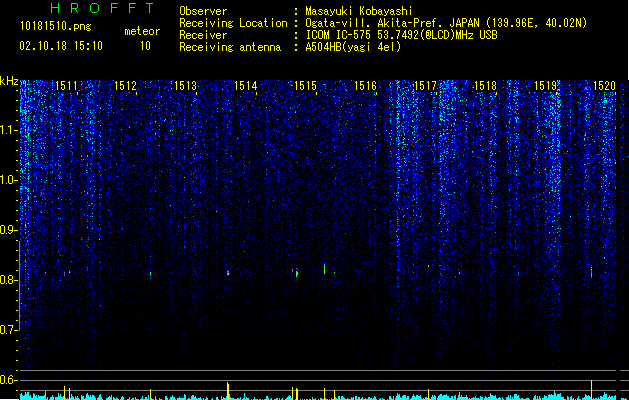629x400 pixels.
Task: Click the red meteor echo near 1520
Action: point(591,272)
